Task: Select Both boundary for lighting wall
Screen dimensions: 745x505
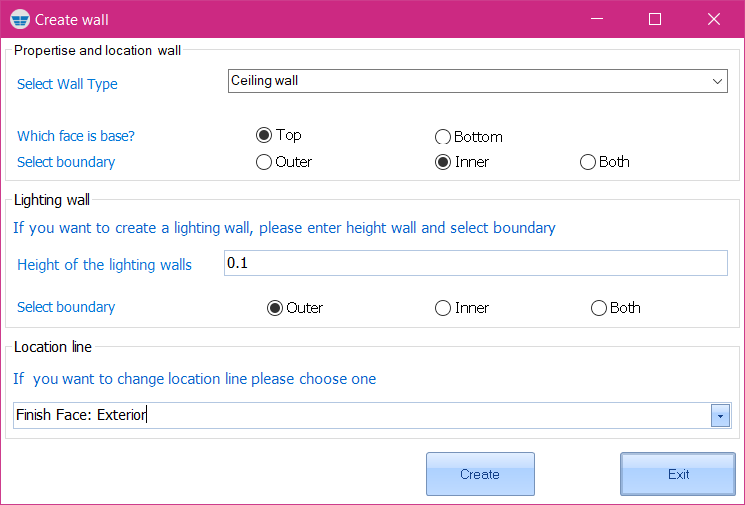Action: [x=599, y=308]
